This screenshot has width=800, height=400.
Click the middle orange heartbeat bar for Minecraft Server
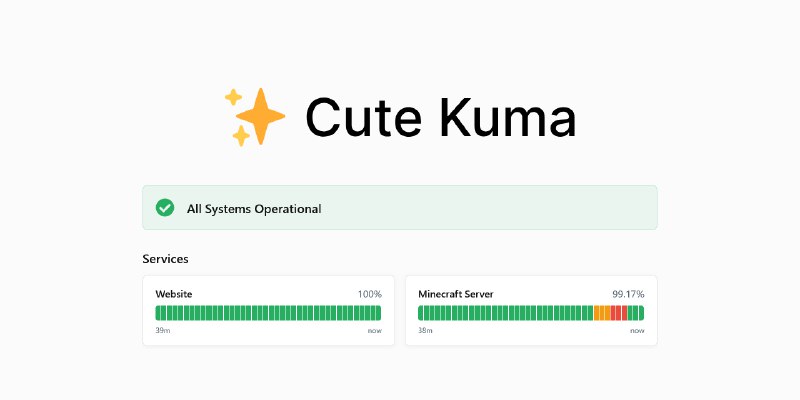click(x=602, y=313)
